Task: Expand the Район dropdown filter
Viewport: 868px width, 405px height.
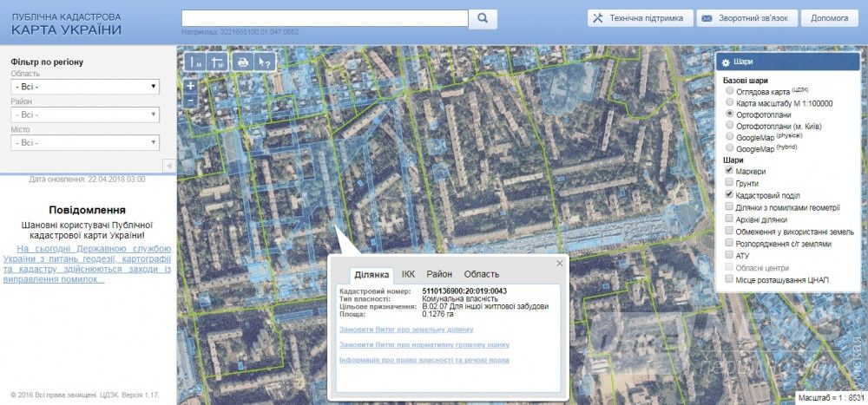Action: 84,114
